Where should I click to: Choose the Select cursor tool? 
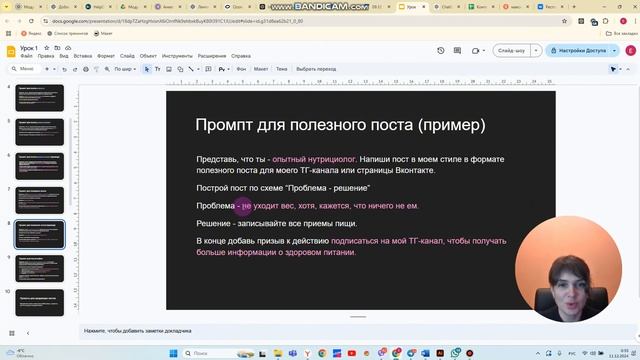pos(147,69)
